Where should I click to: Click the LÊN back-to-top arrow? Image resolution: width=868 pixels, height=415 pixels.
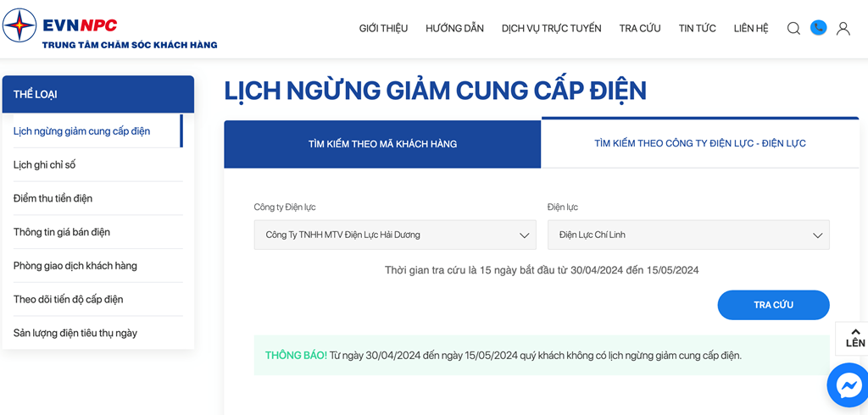[854, 338]
